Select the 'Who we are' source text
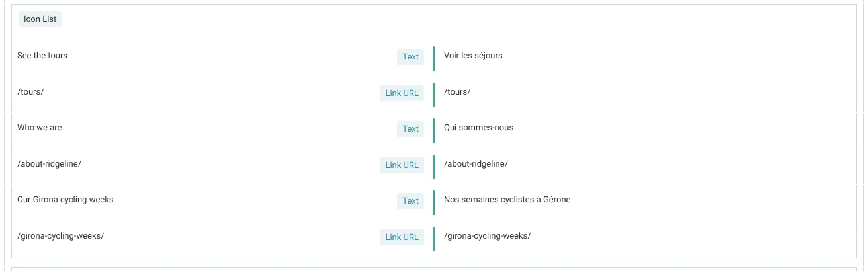868x271 pixels. click(40, 128)
